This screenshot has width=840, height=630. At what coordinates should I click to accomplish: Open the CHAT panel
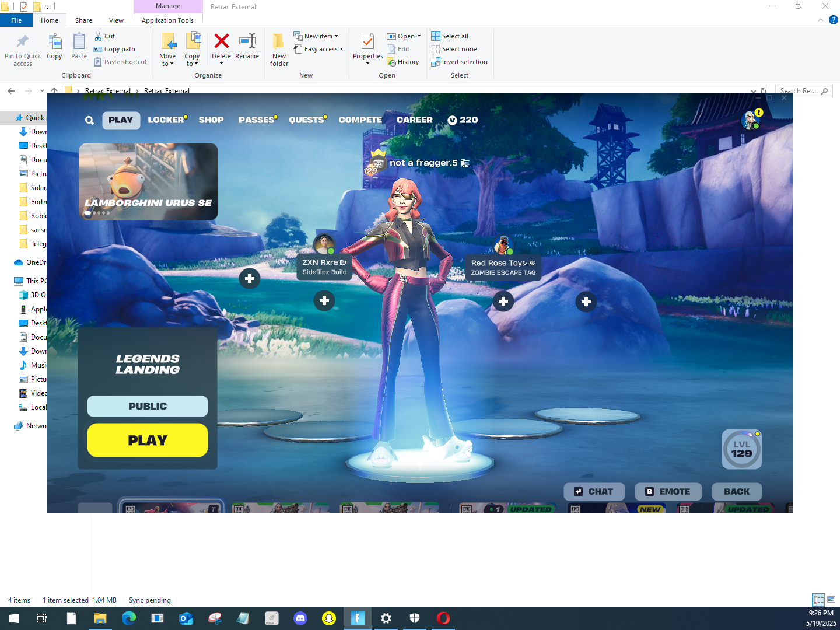(x=594, y=492)
